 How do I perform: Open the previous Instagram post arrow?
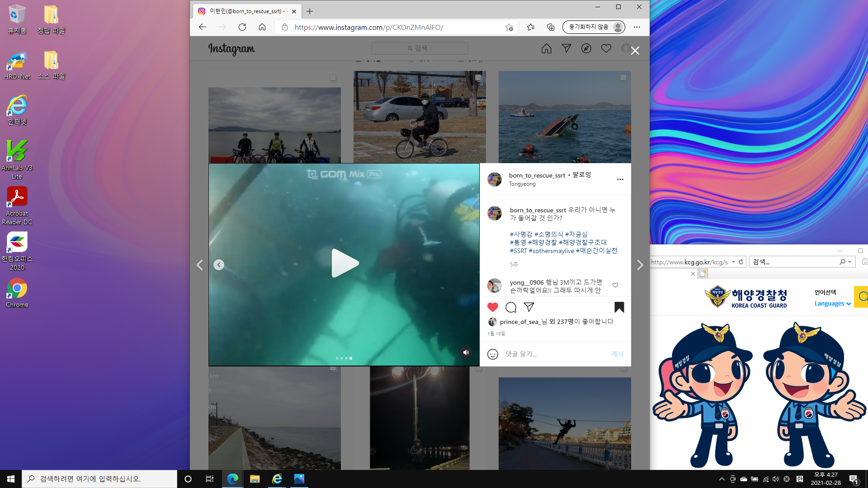(x=199, y=265)
